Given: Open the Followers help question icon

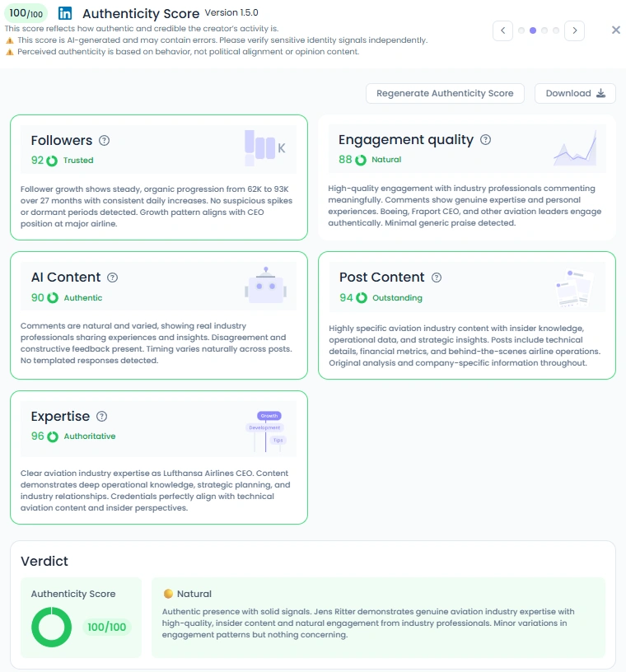Looking at the screenshot, I should [104, 141].
